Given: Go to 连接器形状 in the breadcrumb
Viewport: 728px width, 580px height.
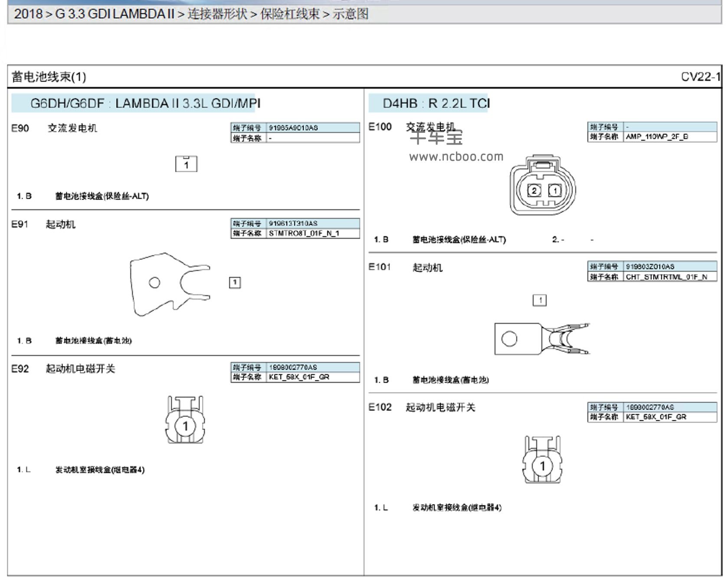Looking at the screenshot, I should tap(217, 14).
